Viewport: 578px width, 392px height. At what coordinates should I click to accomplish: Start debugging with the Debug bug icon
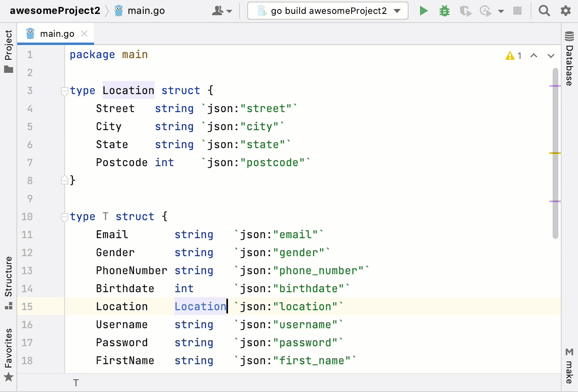tap(444, 11)
